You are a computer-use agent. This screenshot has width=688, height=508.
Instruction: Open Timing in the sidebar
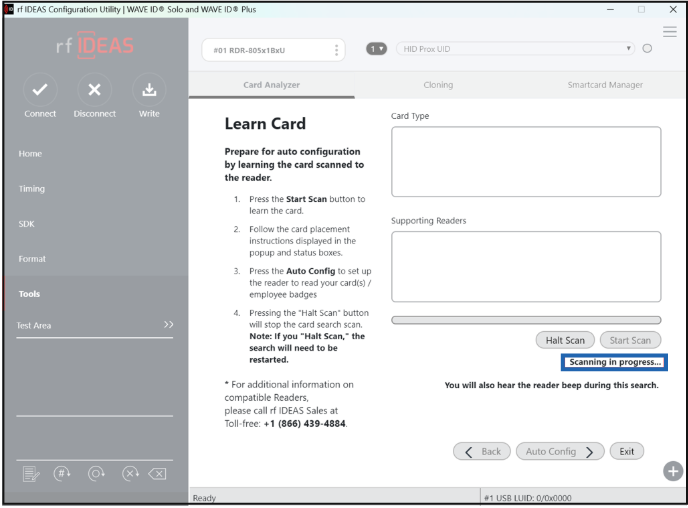point(32,189)
